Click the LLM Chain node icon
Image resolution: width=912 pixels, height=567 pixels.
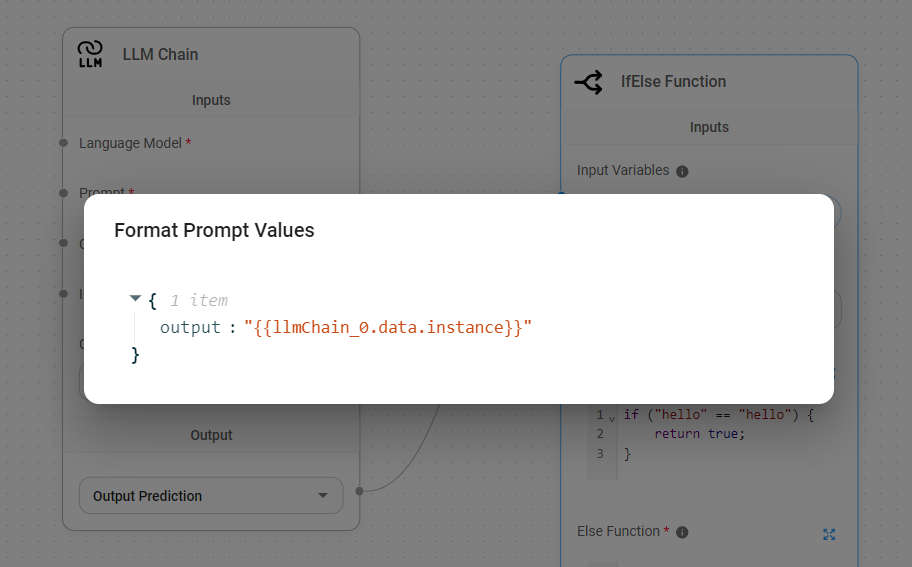coord(90,54)
